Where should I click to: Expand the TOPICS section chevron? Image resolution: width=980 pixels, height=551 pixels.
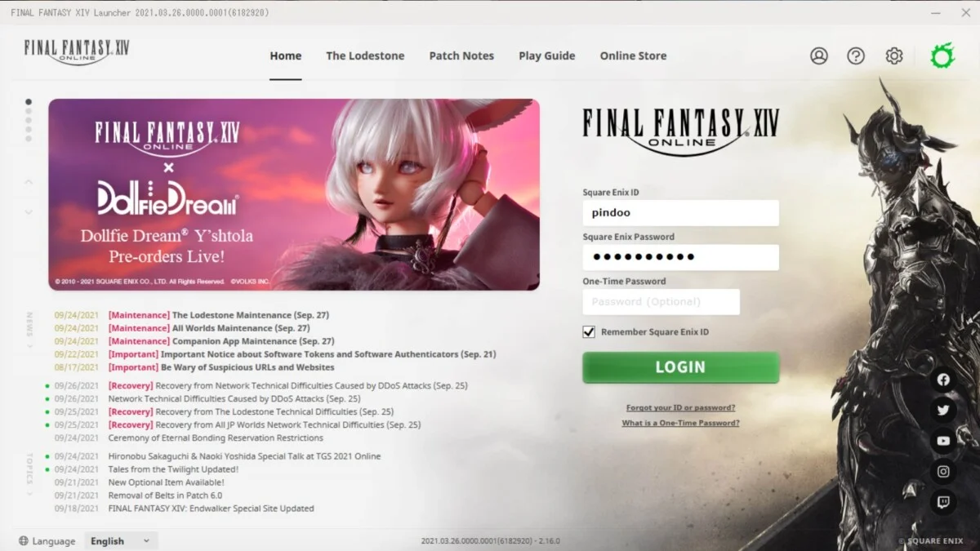coord(30,492)
